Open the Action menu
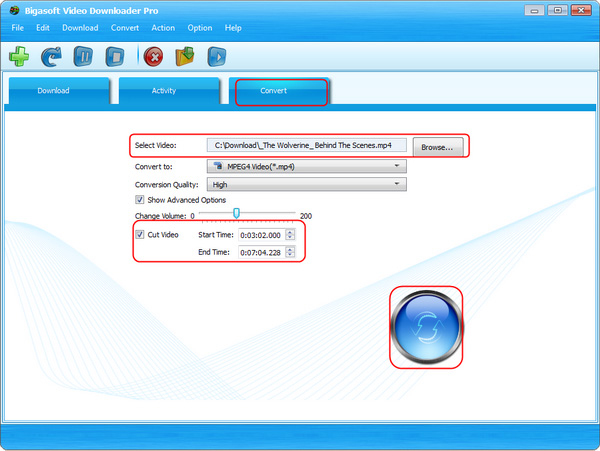600x451 pixels. tap(163, 28)
